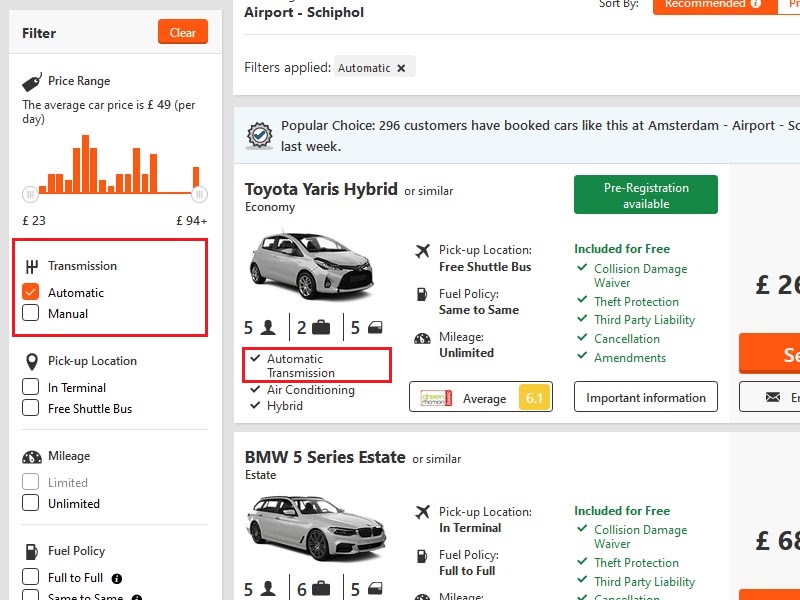Click the Toyota mileage gauge icon
The image size is (800, 600).
tap(422, 338)
